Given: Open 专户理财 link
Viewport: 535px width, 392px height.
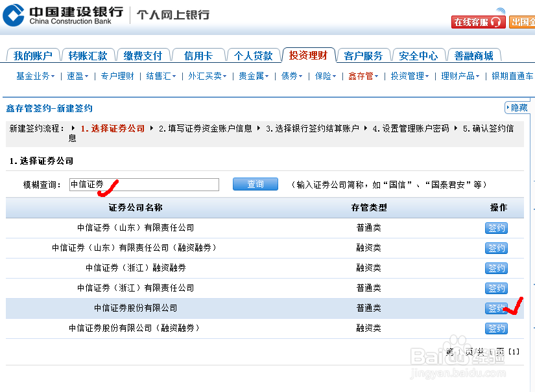Looking at the screenshot, I should tap(117, 76).
